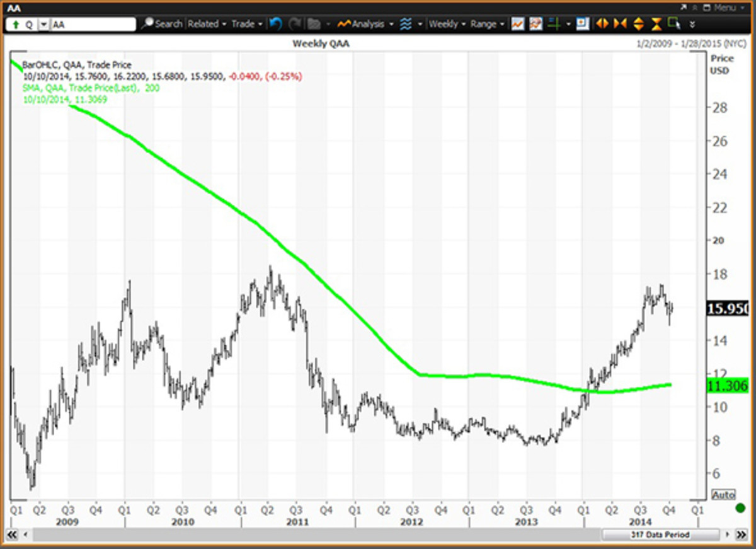Click the 317 Data Period scrollbar thumb

(x=661, y=535)
